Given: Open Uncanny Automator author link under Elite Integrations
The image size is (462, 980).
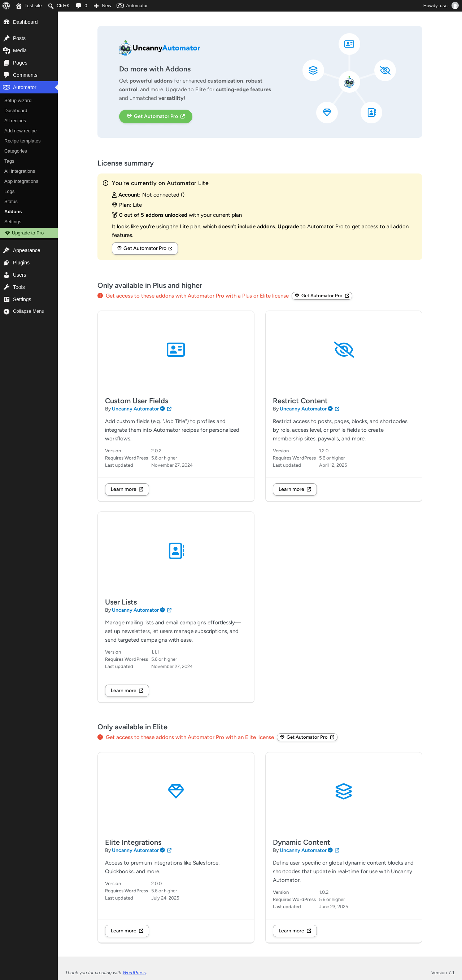Looking at the screenshot, I should [x=135, y=850].
